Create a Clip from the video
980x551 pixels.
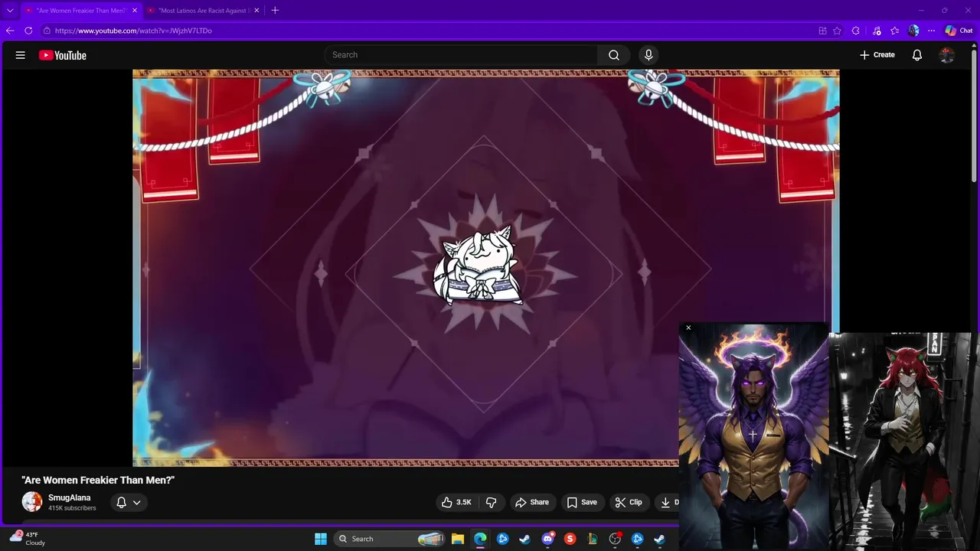click(629, 502)
